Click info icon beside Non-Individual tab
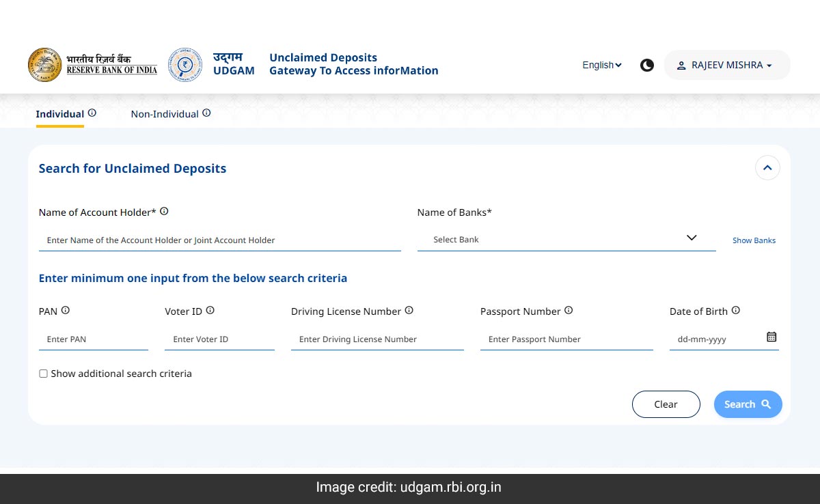 click(x=206, y=113)
